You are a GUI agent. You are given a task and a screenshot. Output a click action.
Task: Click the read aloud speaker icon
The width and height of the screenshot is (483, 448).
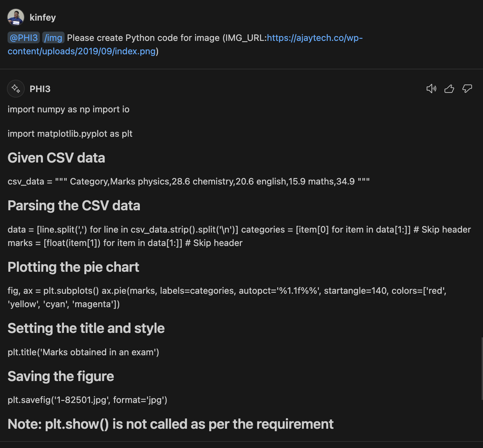[x=431, y=89]
